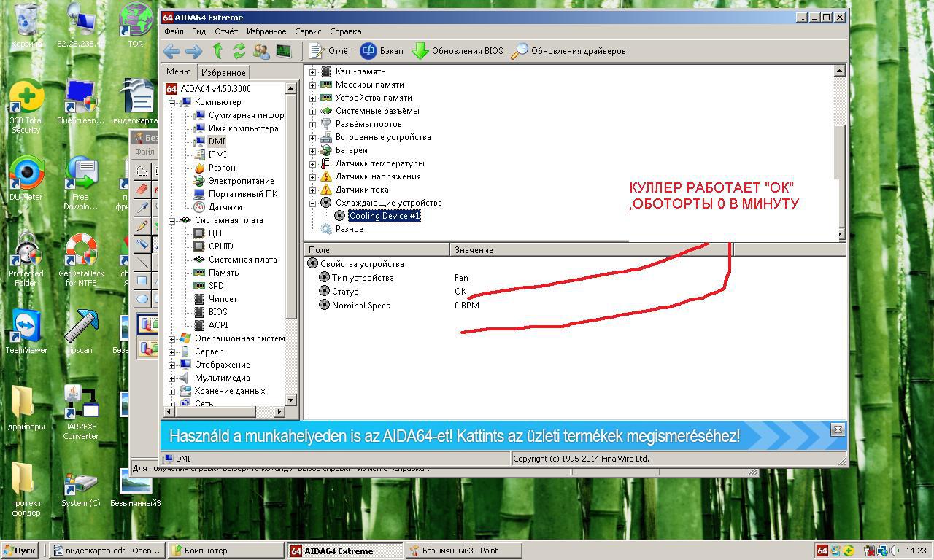Click the green graph monitor toolbar icon
This screenshot has height=560, width=934.
[x=283, y=51]
